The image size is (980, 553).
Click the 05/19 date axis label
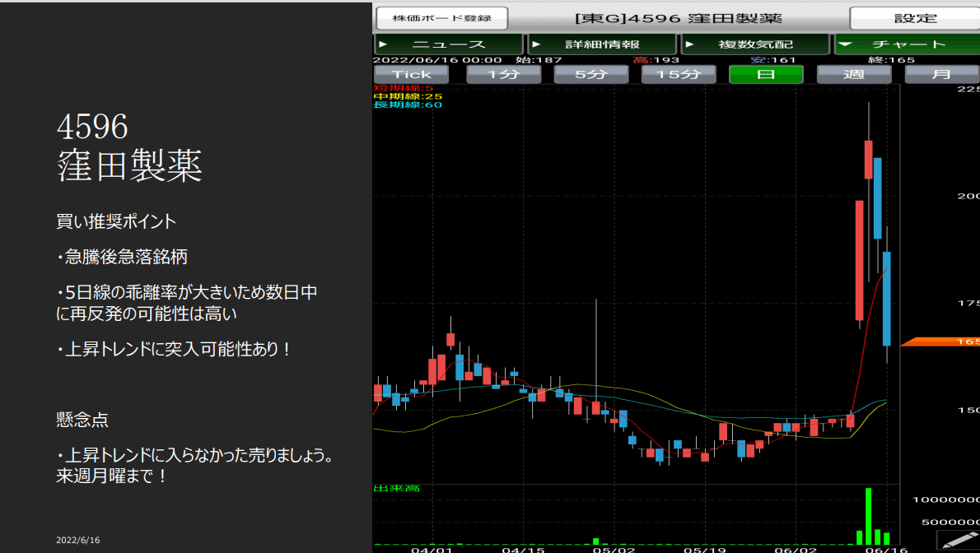704,549
